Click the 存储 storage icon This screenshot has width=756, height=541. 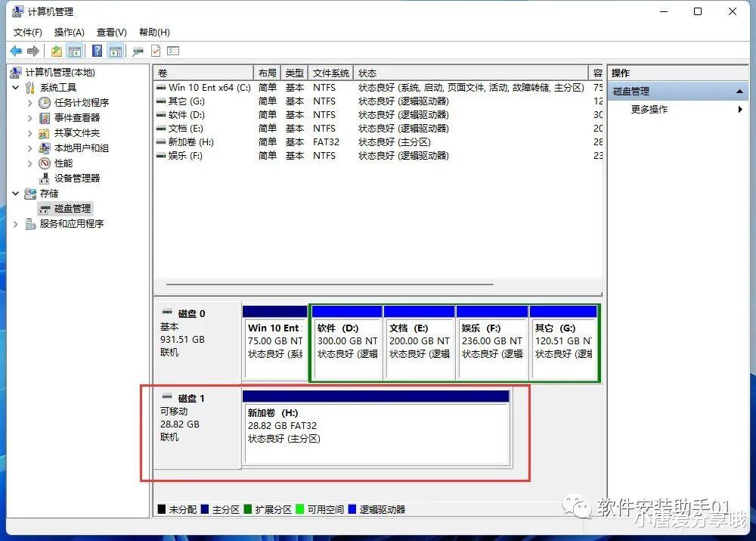30,194
